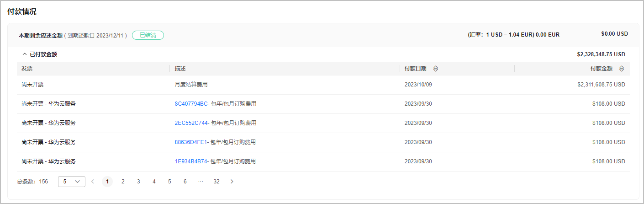Open order link 8C407794BC

(191, 104)
